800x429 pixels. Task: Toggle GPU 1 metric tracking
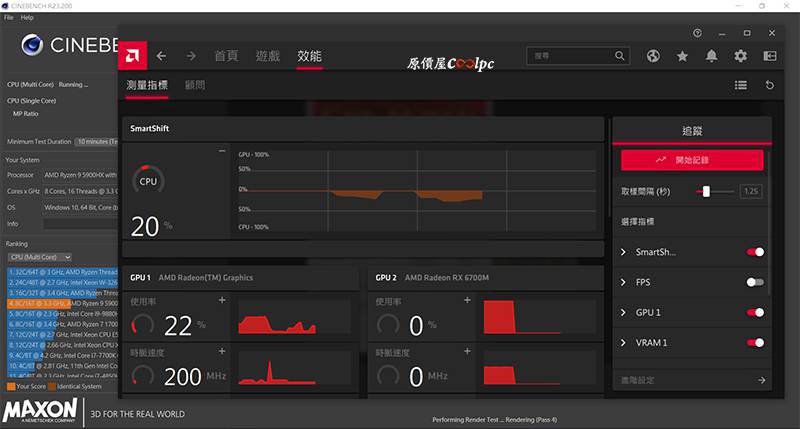pyautogui.click(x=755, y=312)
